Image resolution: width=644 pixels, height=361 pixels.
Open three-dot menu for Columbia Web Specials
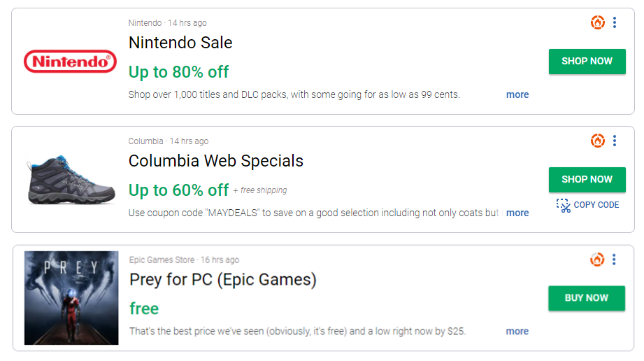pos(615,141)
